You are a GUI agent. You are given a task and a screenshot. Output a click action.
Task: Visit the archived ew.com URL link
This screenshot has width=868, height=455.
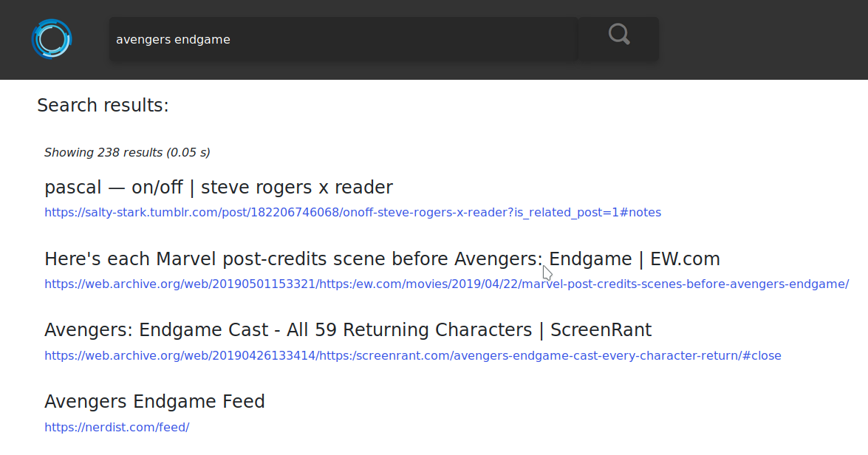[x=446, y=284]
